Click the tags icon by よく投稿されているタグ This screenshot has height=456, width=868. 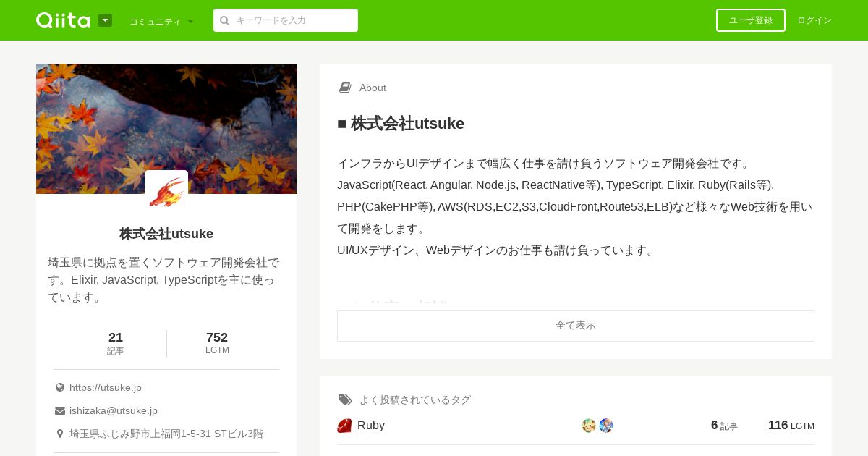point(345,400)
